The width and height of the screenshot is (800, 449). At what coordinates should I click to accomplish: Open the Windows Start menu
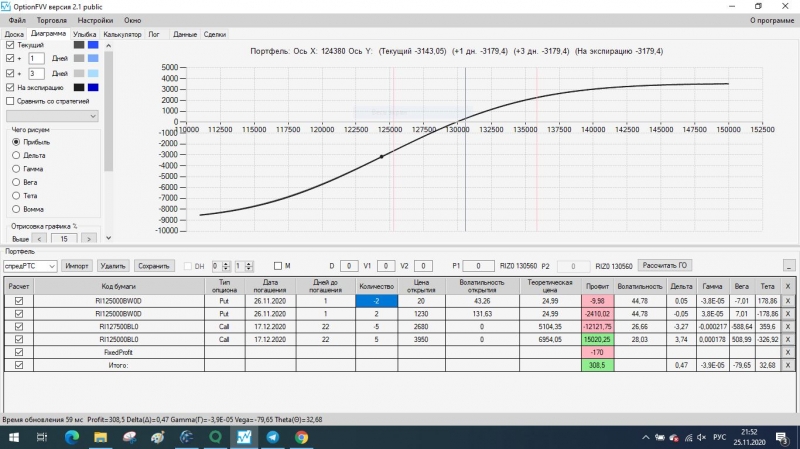[14, 437]
